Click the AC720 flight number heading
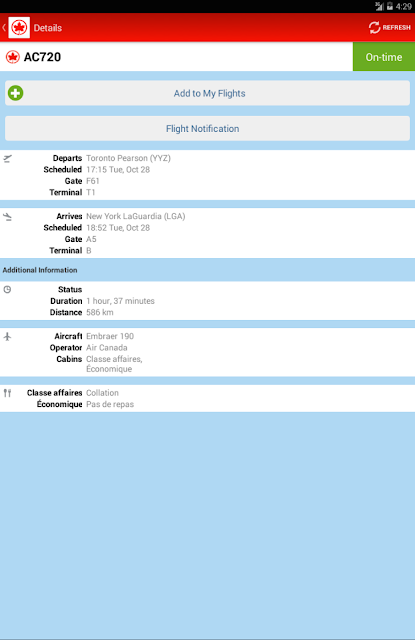415x640 pixels. (x=42, y=57)
